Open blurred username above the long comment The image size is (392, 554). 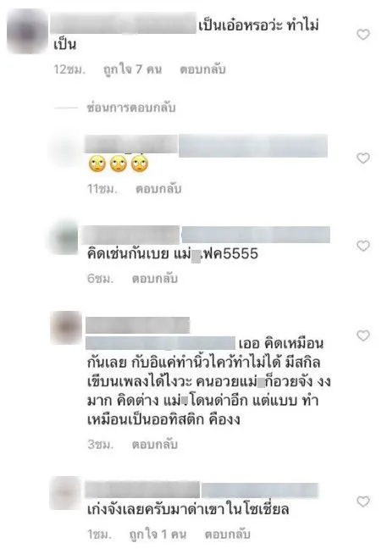point(137,325)
